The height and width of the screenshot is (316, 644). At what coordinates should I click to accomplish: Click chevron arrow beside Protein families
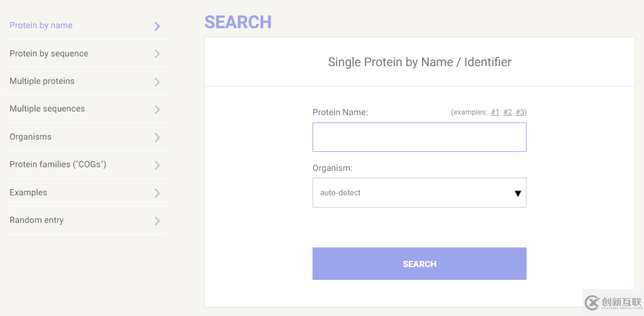point(157,165)
